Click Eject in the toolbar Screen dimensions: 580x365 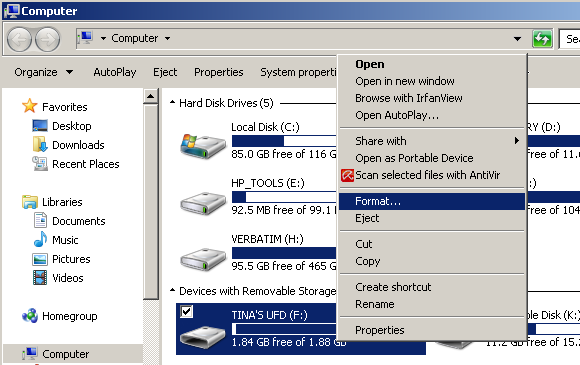[165, 72]
